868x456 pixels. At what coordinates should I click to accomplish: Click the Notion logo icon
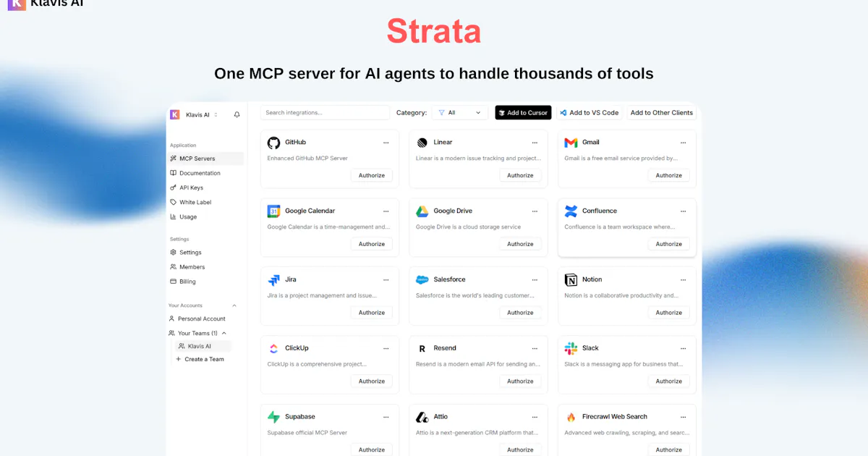click(571, 280)
